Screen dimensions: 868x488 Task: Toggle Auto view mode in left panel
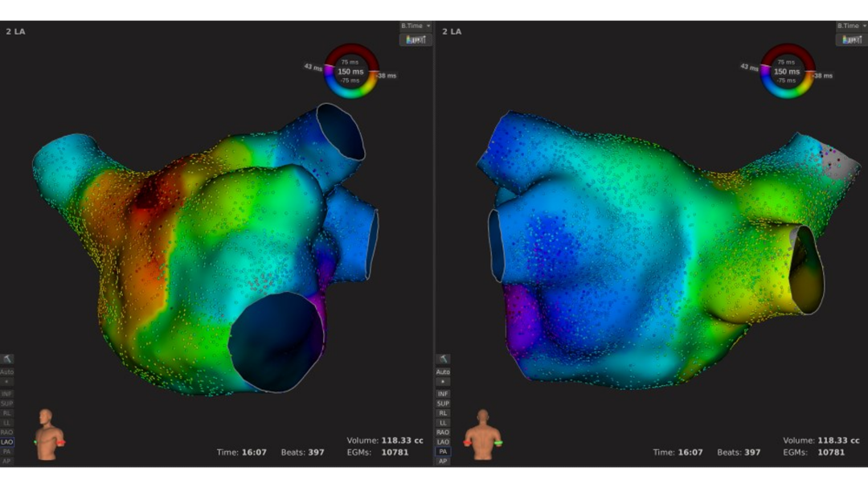pyautogui.click(x=7, y=372)
